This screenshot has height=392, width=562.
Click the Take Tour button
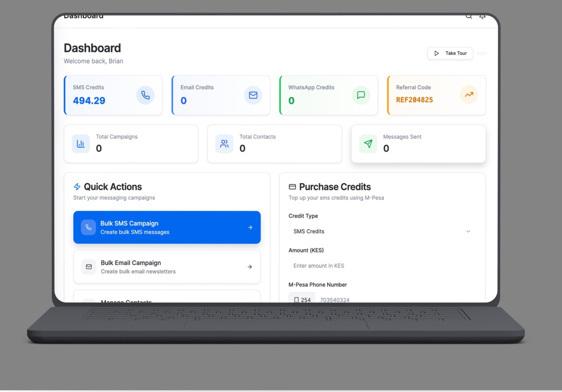click(x=450, y=53)
